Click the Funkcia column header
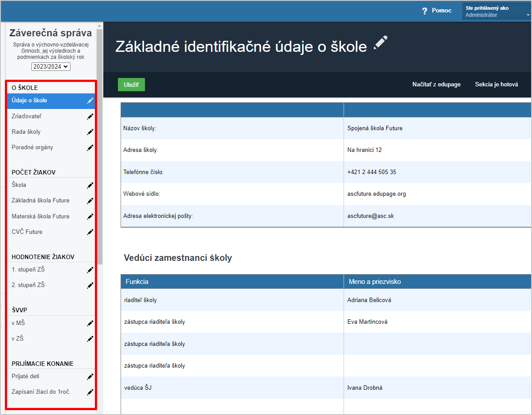The height and width of the screenshot is (415, 532). coord(232,282)
